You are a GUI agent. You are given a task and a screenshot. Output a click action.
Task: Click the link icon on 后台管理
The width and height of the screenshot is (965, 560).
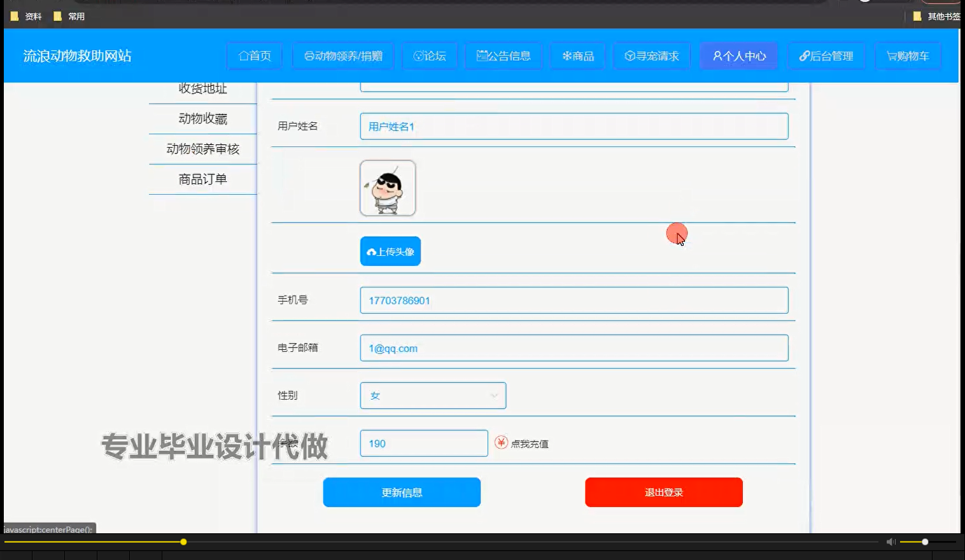click(804, 56)
